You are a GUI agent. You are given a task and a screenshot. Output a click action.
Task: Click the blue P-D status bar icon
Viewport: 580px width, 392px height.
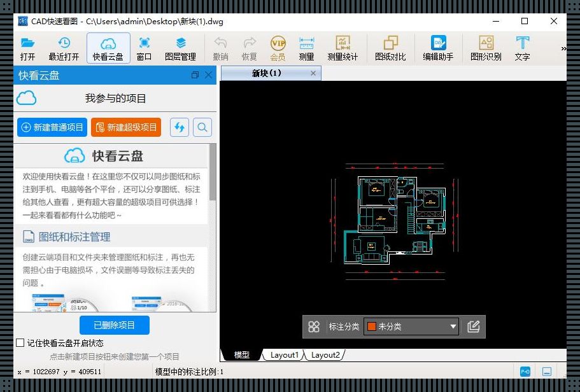click(525, 372)
